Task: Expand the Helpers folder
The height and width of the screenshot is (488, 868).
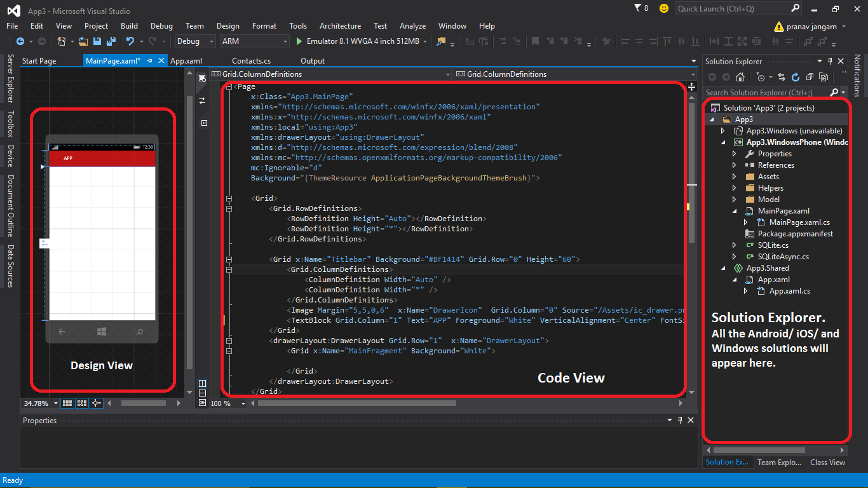Action: pyautogui.click(x=735, y=188)
